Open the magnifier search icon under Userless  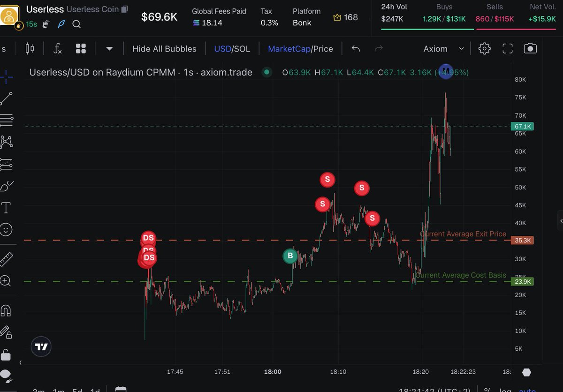77,24
